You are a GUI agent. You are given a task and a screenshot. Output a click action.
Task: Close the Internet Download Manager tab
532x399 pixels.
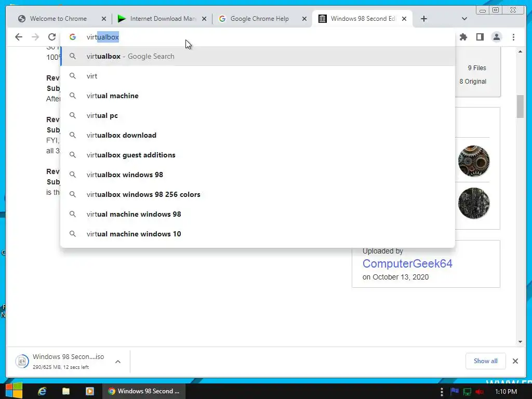204,19
